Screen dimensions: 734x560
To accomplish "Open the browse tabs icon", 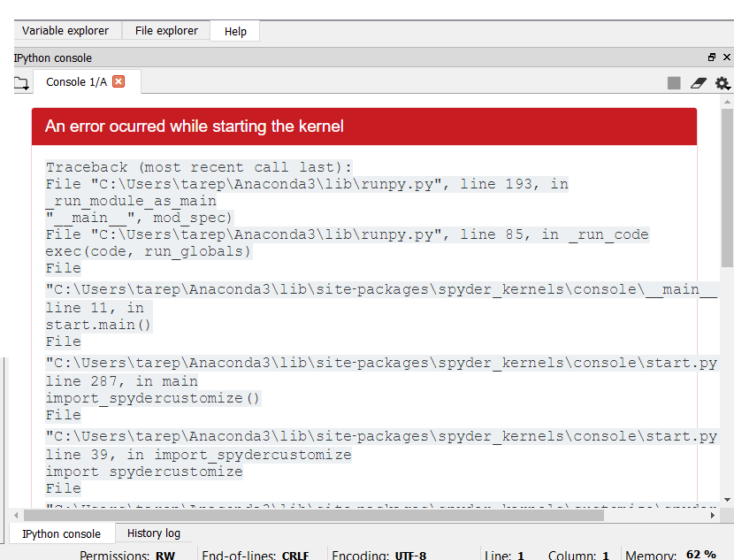I will tap(21, 83).
